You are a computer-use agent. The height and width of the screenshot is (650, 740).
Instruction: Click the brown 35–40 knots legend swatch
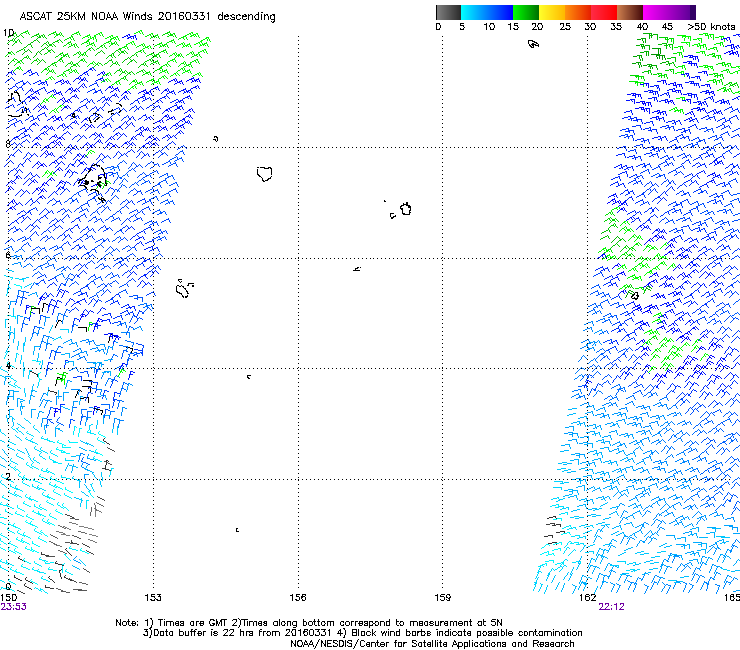(x=630, y=12)
